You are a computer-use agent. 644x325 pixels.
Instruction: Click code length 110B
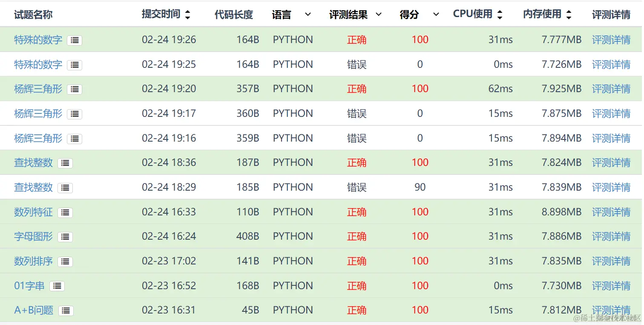tap(248, 212)
